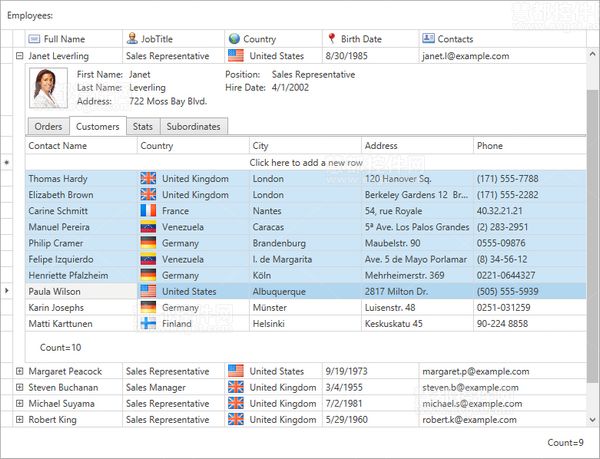Collapse Janet Leverling's detail row
The width and height of the screenshot is (600, 459).
point(20,56)
